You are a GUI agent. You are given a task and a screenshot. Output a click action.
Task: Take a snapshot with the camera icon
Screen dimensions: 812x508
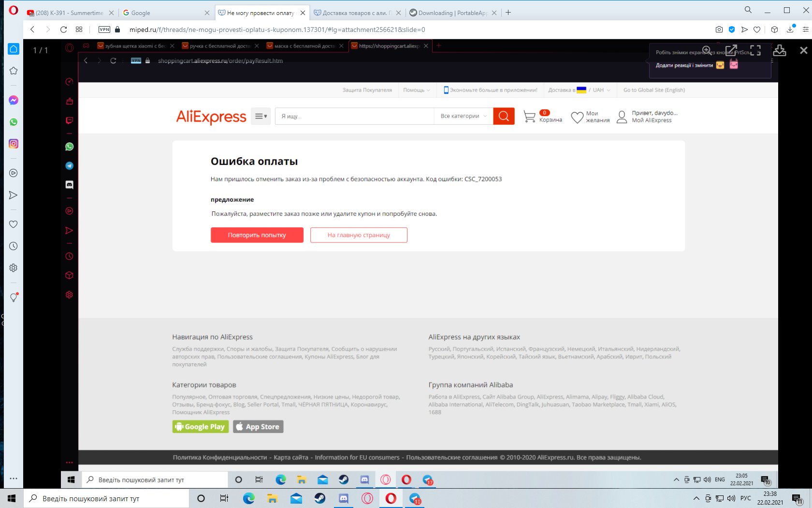pos(719,30)
